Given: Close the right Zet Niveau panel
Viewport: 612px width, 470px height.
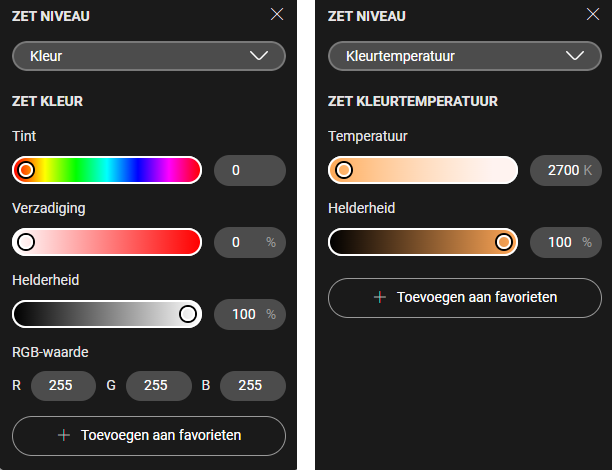Looking at the screenshot, I should [593, 14].
